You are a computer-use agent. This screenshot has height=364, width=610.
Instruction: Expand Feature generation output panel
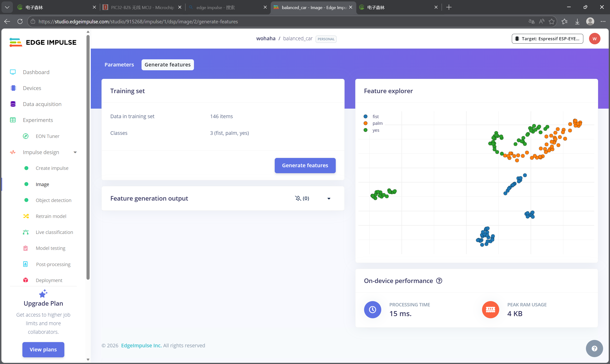(x=329, y=198)
